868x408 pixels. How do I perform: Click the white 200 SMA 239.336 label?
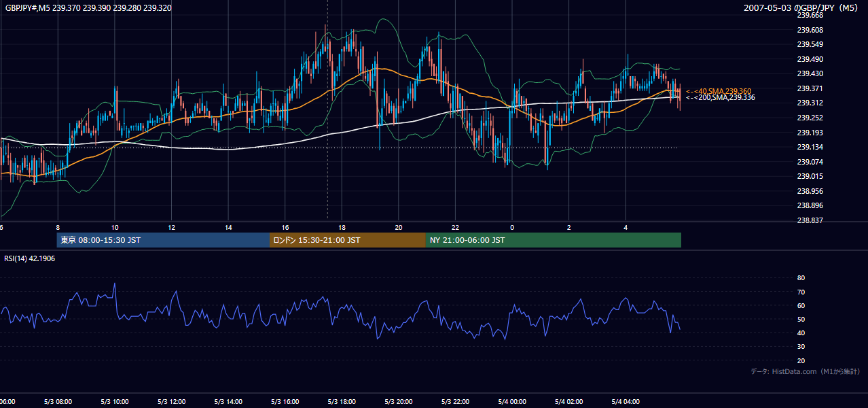click(721, 98)
